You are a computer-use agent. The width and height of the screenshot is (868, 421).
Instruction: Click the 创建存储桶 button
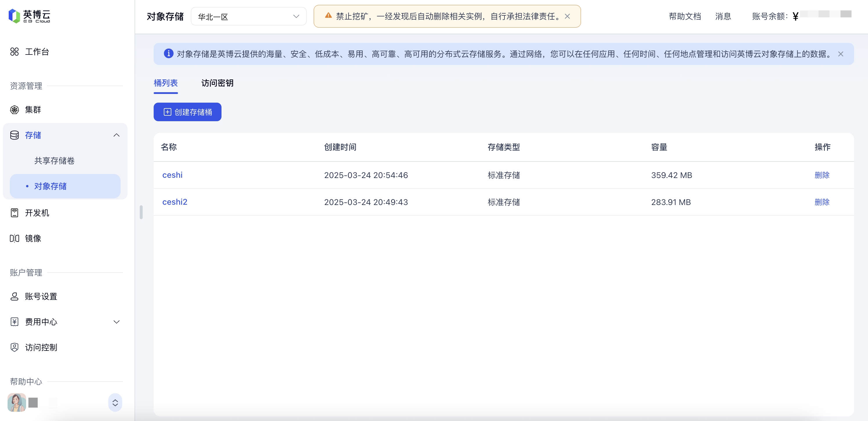pos(187,112)
